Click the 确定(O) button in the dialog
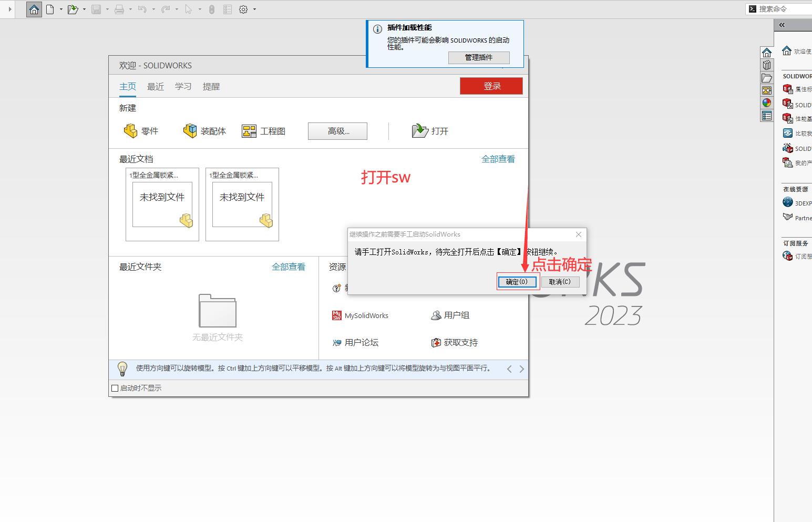Viewport: 812px width, 522px height. point(517,282)
